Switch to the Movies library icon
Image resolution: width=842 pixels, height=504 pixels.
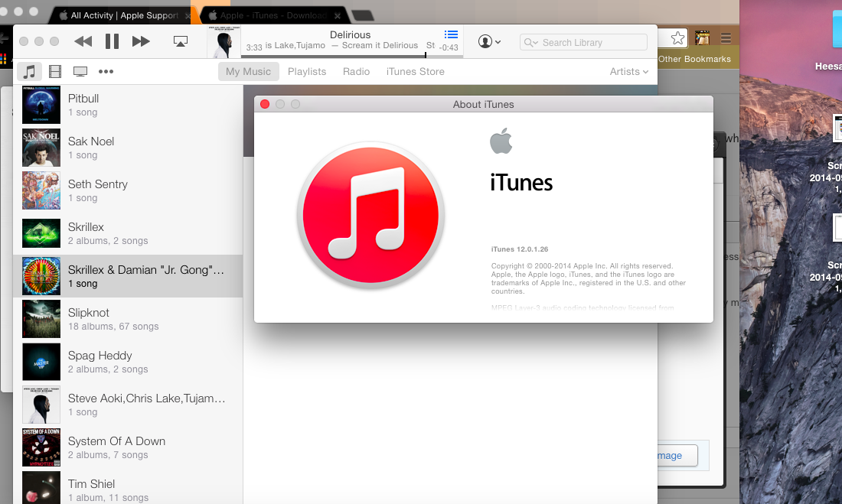click(55, 71)
